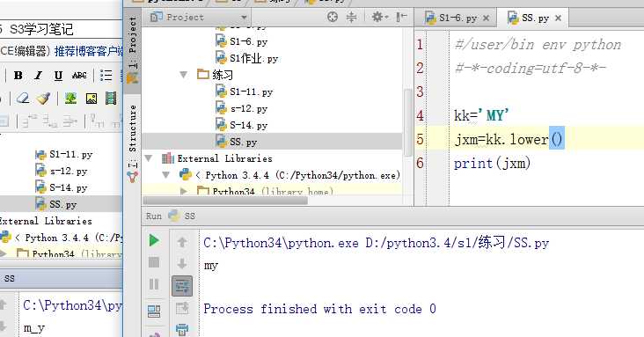Click the print(jxm) statement
644x337 pixels.
coord(492,163)
